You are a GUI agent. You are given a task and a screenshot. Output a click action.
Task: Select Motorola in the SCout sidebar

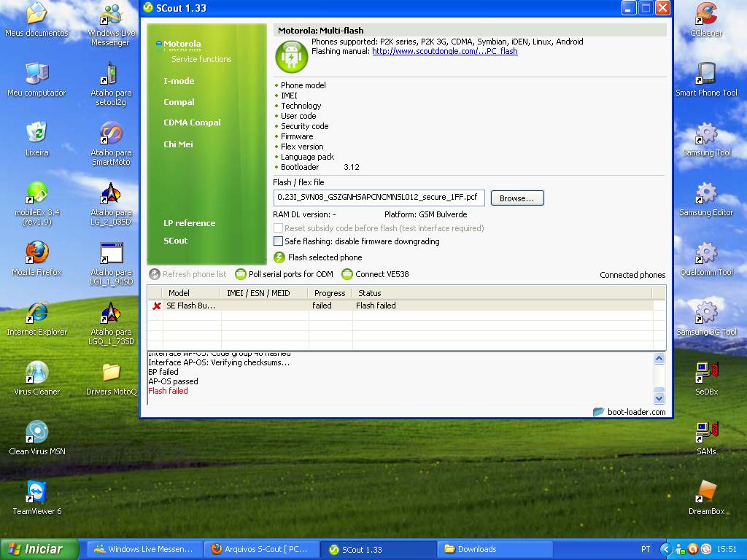(182, 44)
